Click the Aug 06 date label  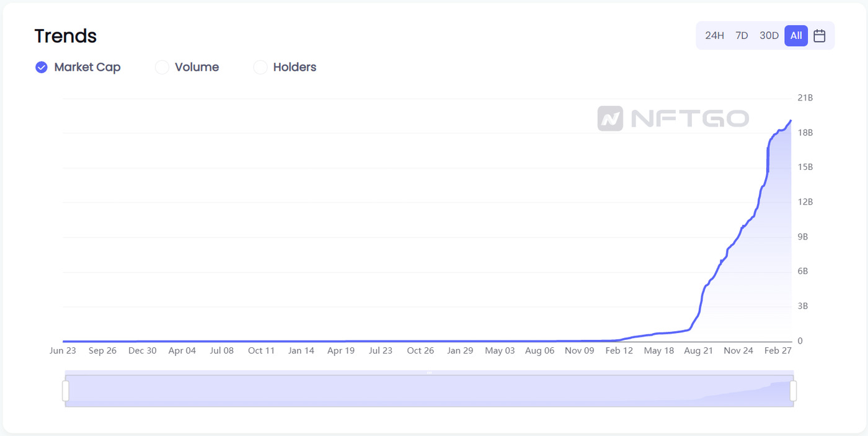[539, 350]
